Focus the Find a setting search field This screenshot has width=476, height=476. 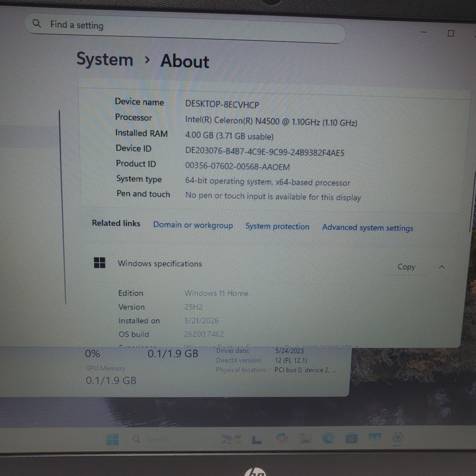[185, 28]
